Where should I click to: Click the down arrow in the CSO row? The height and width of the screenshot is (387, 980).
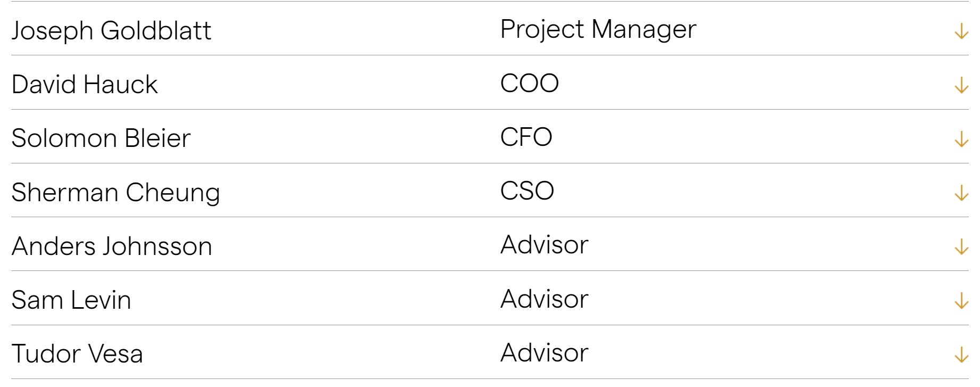click(x=961, y=193)
